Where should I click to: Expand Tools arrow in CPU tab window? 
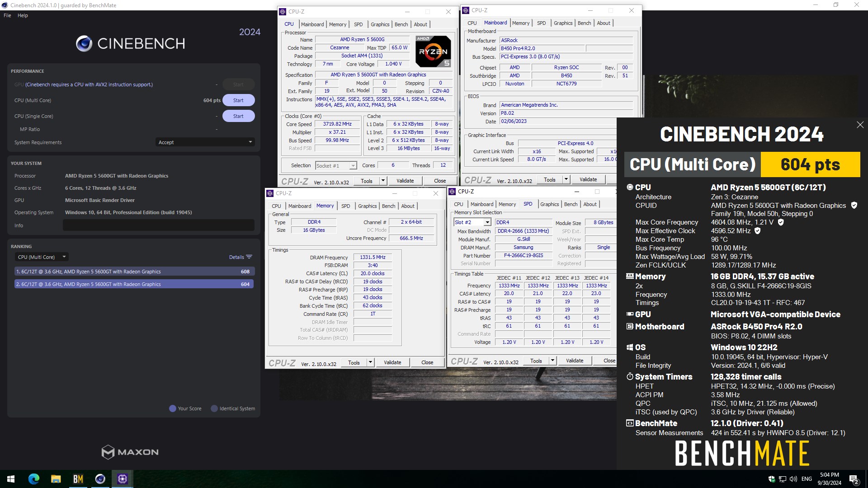(x=382, y=181)
